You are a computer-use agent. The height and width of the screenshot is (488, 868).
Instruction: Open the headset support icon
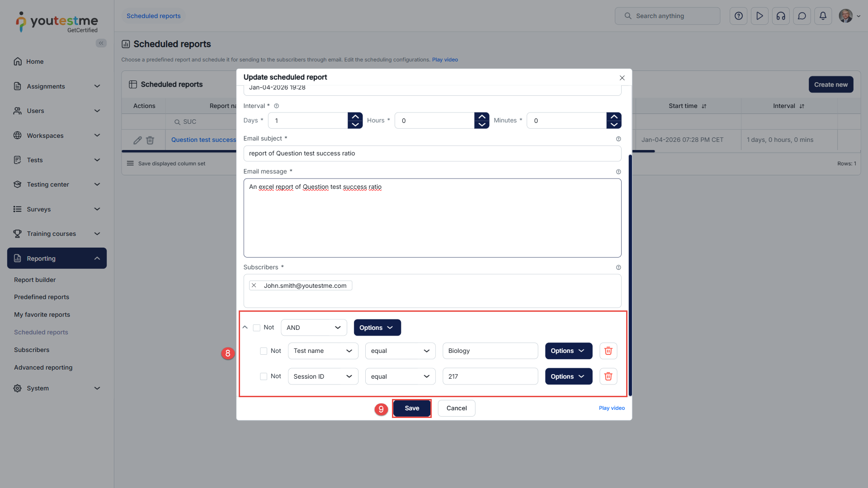coord(781,16)
